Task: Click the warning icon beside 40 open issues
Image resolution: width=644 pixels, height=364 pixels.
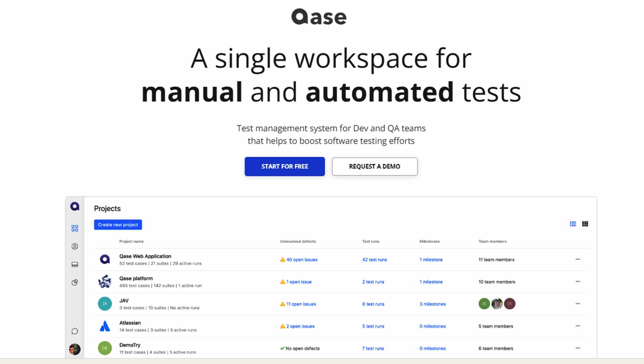Action: [283, 260]
